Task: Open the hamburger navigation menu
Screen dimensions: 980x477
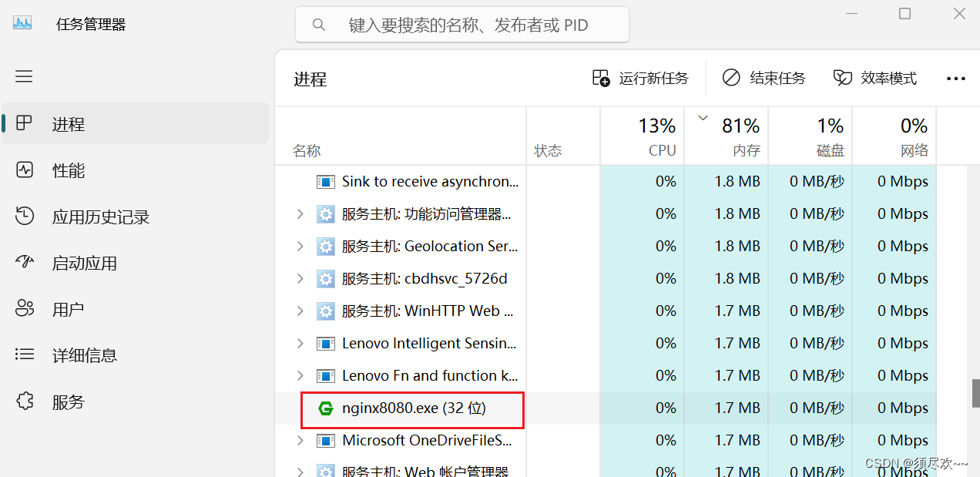Action: (25, 76)
